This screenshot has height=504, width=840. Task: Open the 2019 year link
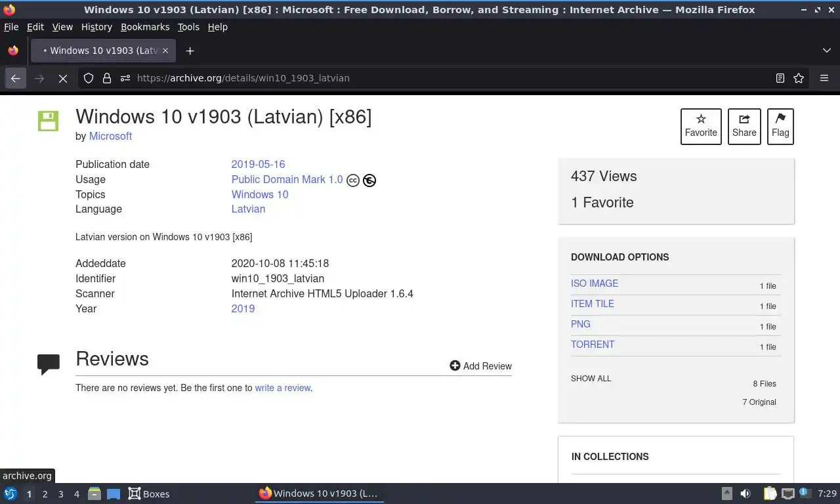(243, 308)
